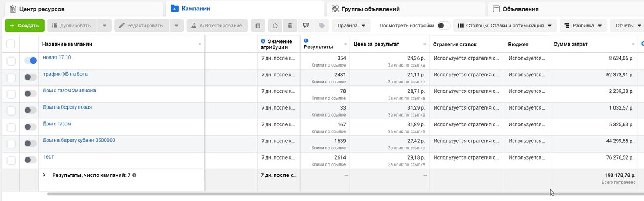Click info icon next to число кампаний: 7
The height and width of the screenshot is (201, 644).
[x=134, y=175]
